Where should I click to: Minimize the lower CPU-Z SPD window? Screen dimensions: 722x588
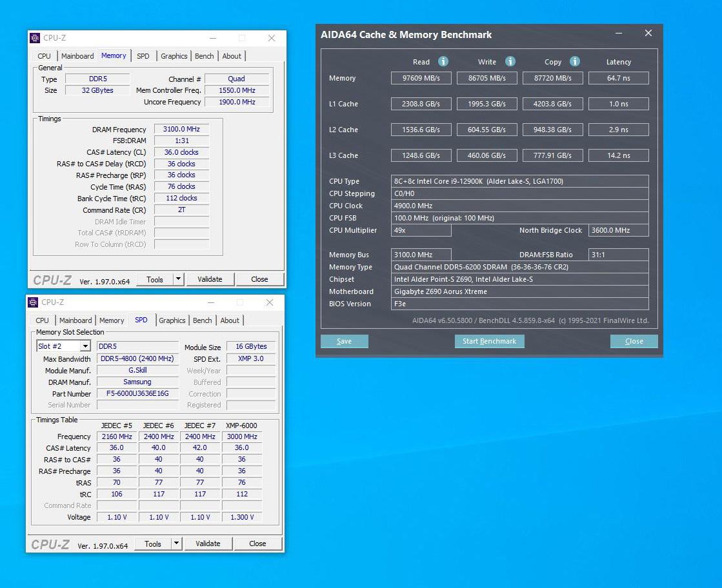pos(211,302)
